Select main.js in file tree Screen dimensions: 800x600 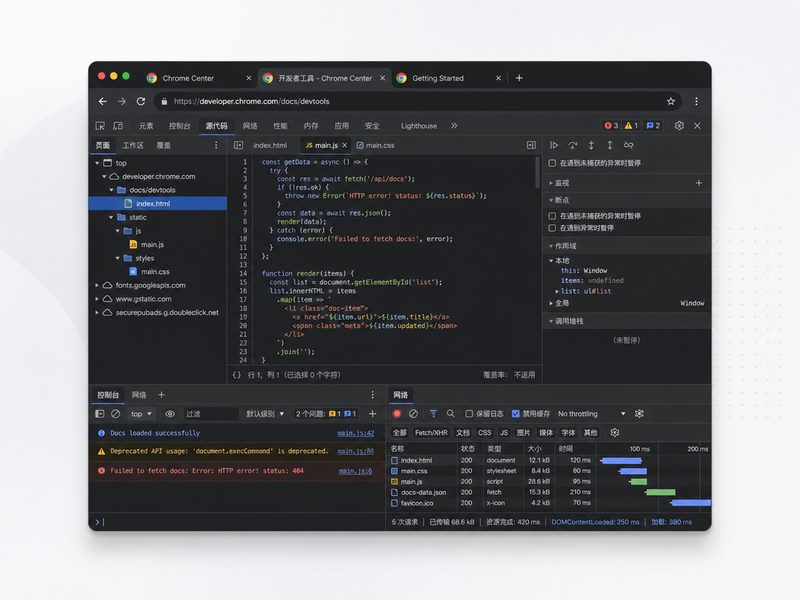[152, 244]
